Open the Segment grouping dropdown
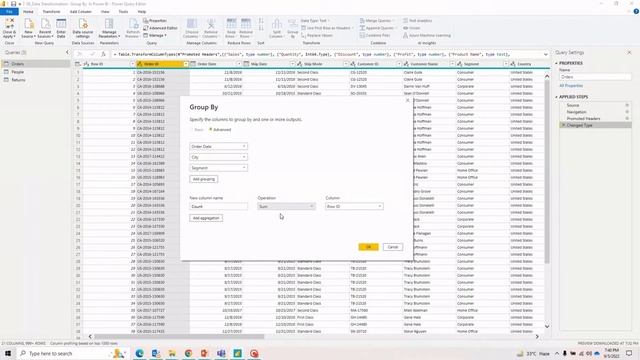The width and height of the screenshot is (640, 360). tap(218, 168)
